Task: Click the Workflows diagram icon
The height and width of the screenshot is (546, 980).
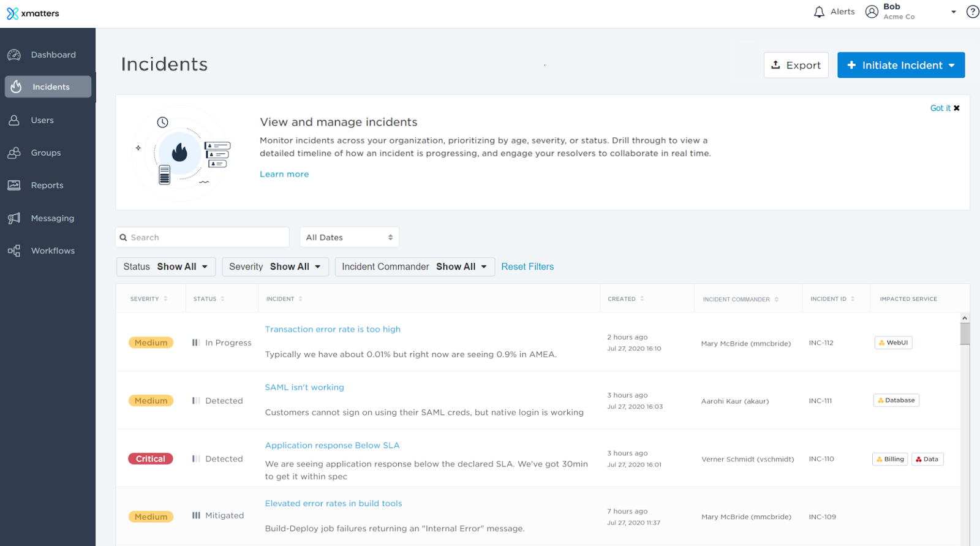Action: (x=14, y=251)
